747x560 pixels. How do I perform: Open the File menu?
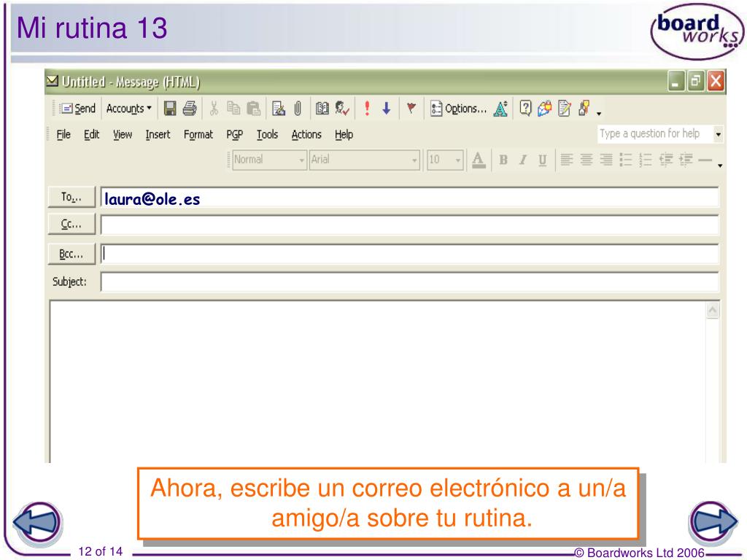(63, 135)
